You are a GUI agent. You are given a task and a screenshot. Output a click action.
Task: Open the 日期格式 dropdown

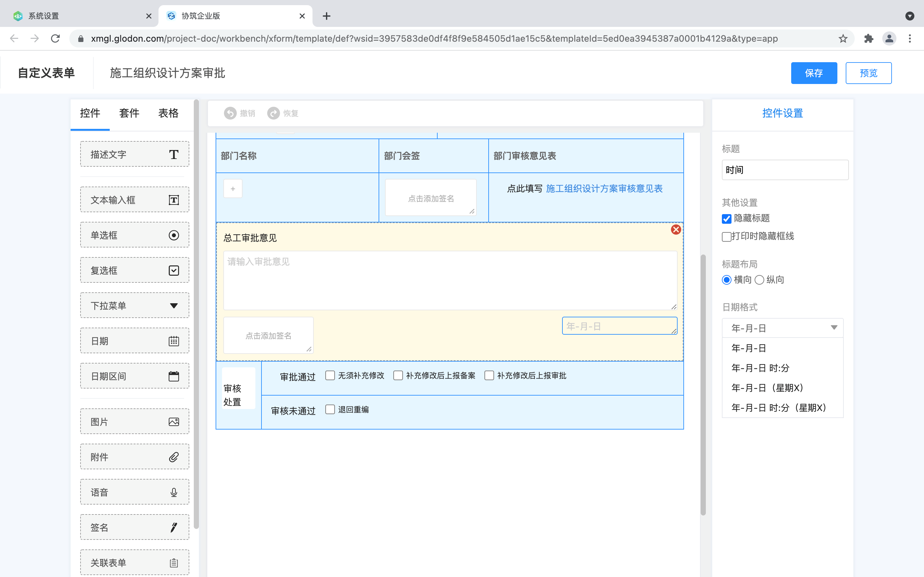(782, 327)
